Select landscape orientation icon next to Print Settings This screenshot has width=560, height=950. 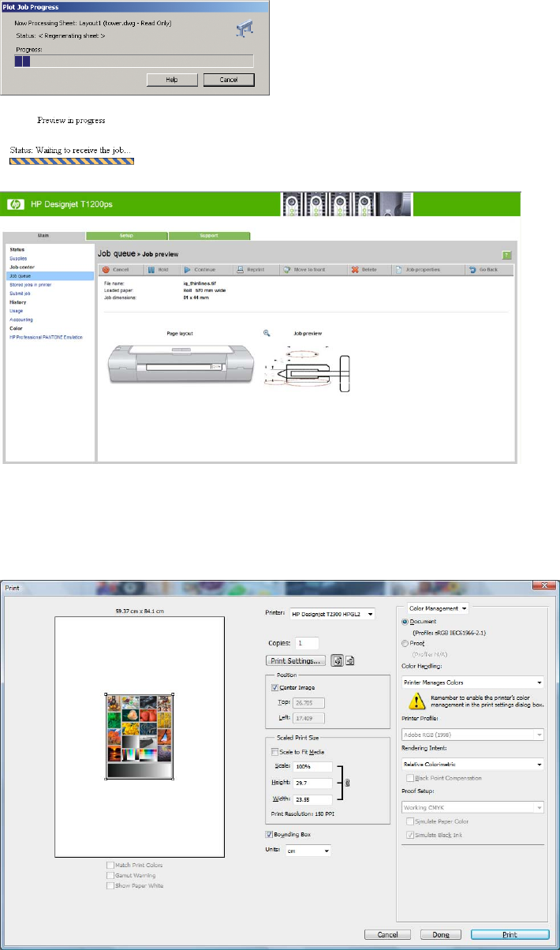(349, 660)
